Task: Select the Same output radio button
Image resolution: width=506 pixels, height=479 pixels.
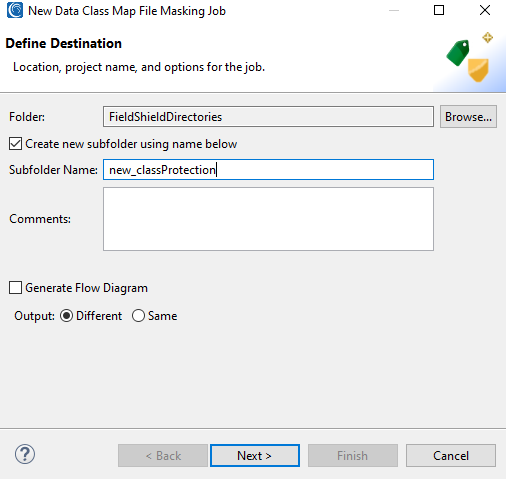Action: click(138, 316)
